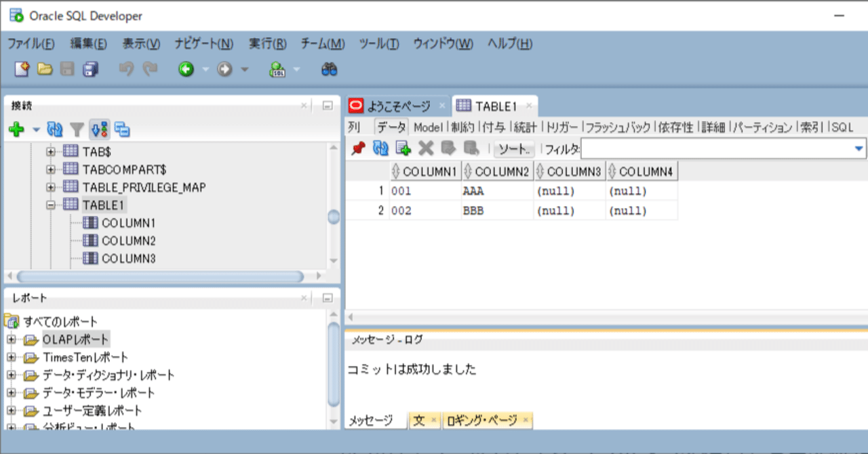The height and width of the screenshot is (454, 868).
Task: Delete the selected row
Action: click(425, 149)
